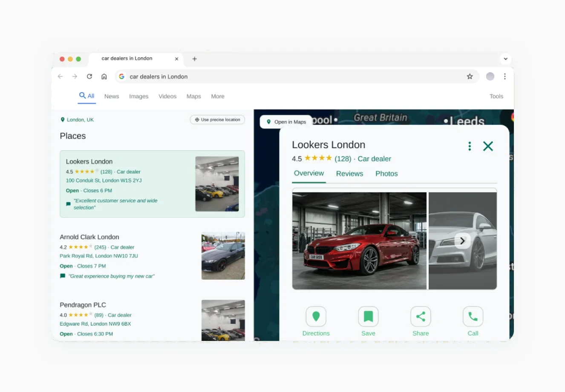Switch to the Images search tab
565x392 pixels.
(139, 97)
